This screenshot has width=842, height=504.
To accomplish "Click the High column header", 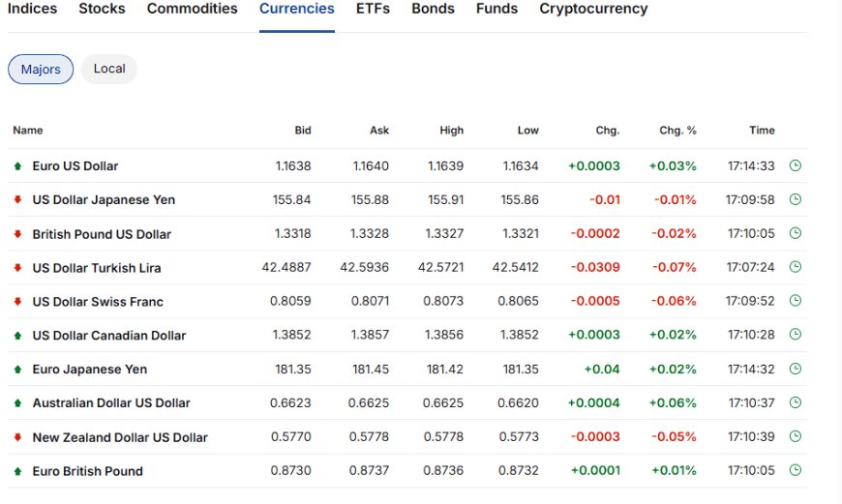I will tap(452, 131).
